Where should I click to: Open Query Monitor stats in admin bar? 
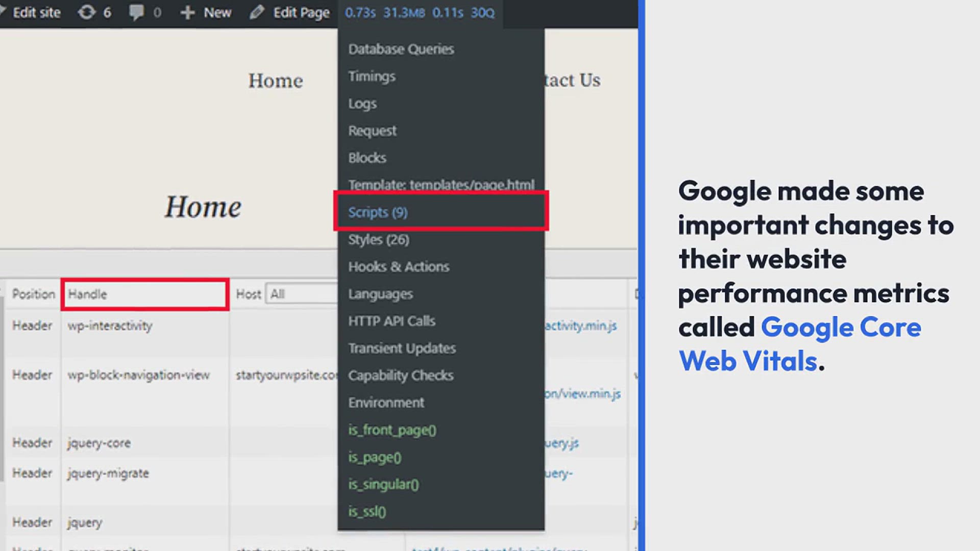coord(420,12)
